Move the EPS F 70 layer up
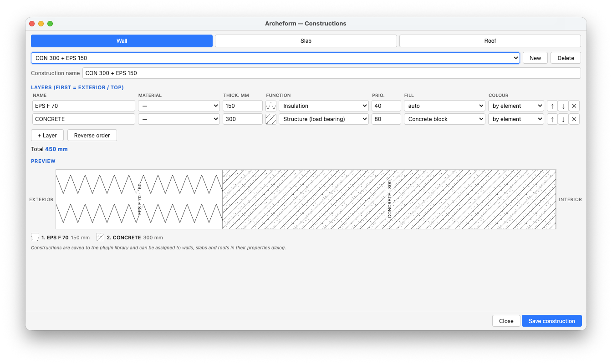The image size is (612, 364). [x=552, y=106]
